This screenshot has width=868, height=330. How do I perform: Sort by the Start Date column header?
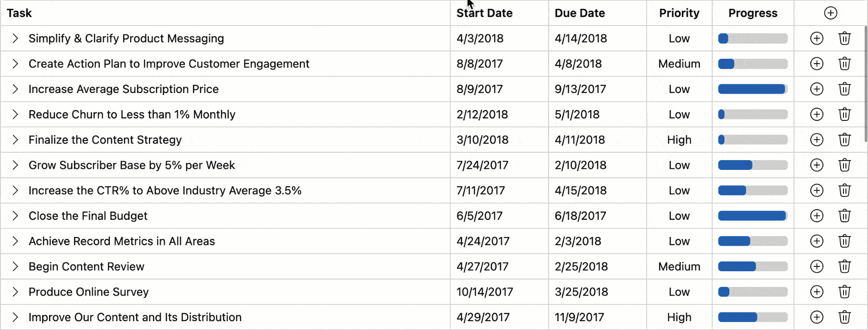point(484,13)
